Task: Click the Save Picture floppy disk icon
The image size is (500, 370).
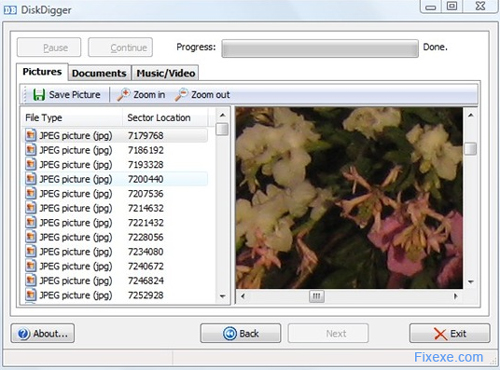Action: coord(39,95)
